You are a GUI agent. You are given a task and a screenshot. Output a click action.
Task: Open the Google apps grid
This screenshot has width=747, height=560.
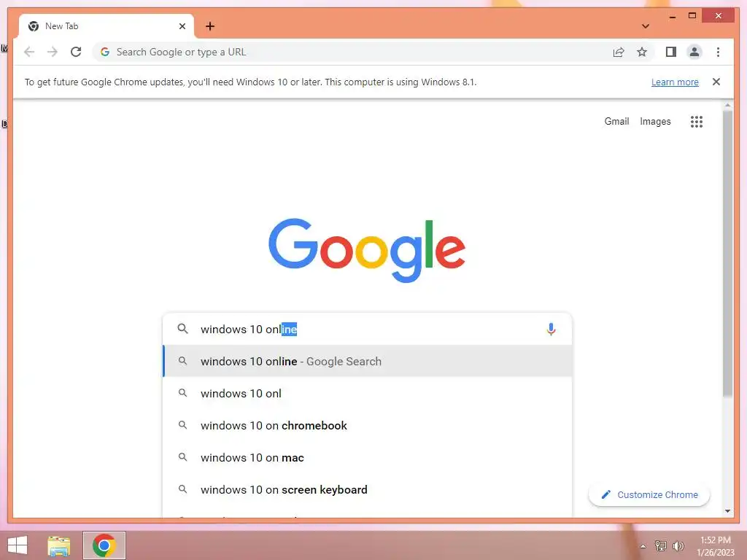[697, 122]
